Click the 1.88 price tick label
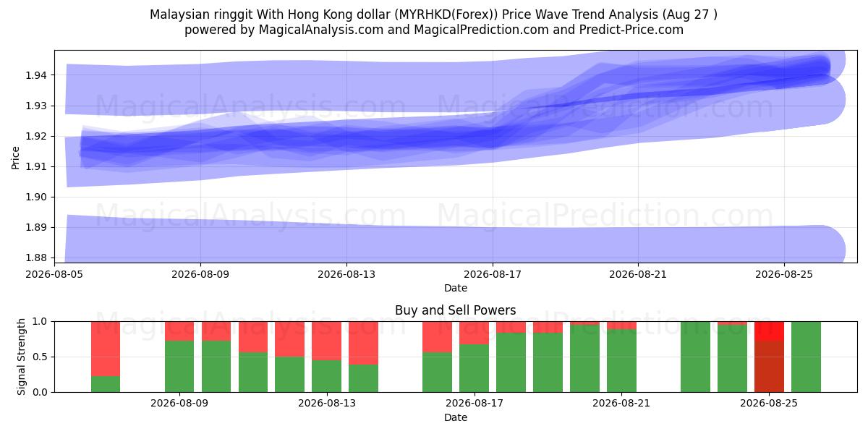The height and width of the screenshot is (434, 868). [37, 258]
